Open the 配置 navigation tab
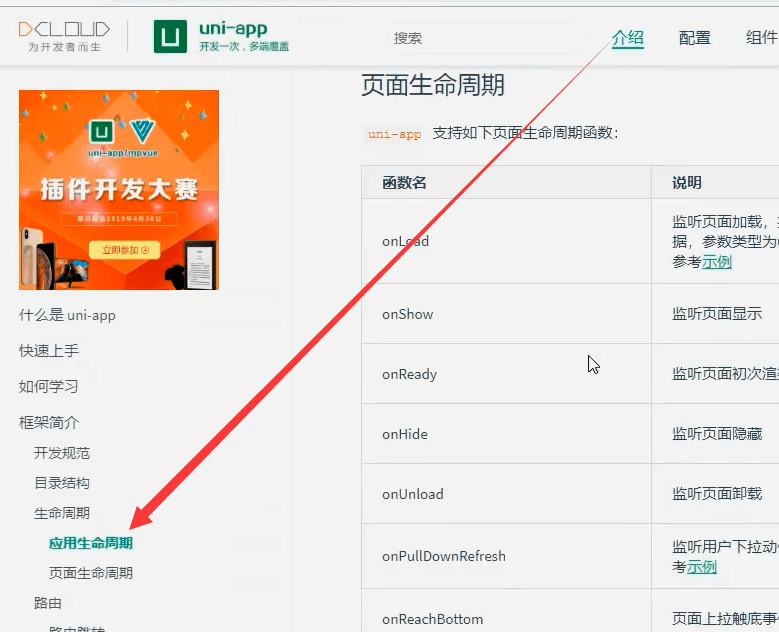The width and height of the screenshot is (779, 632). [695, 38]
